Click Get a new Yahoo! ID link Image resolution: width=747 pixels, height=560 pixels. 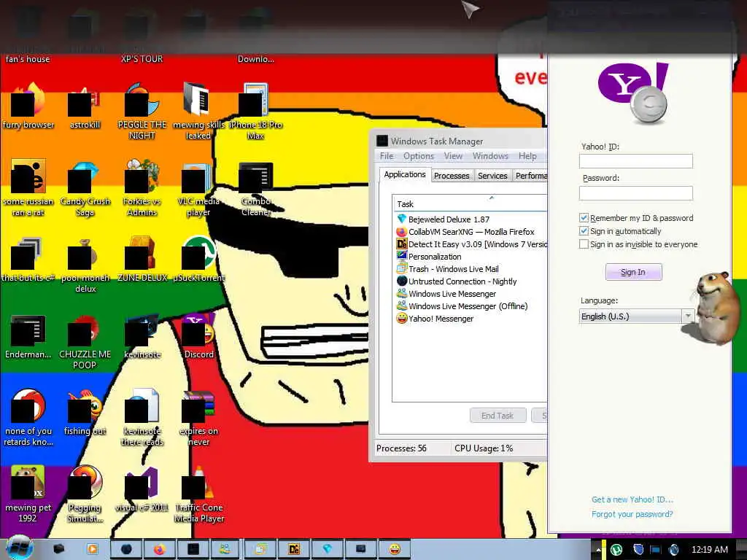(x=632, y=499)
